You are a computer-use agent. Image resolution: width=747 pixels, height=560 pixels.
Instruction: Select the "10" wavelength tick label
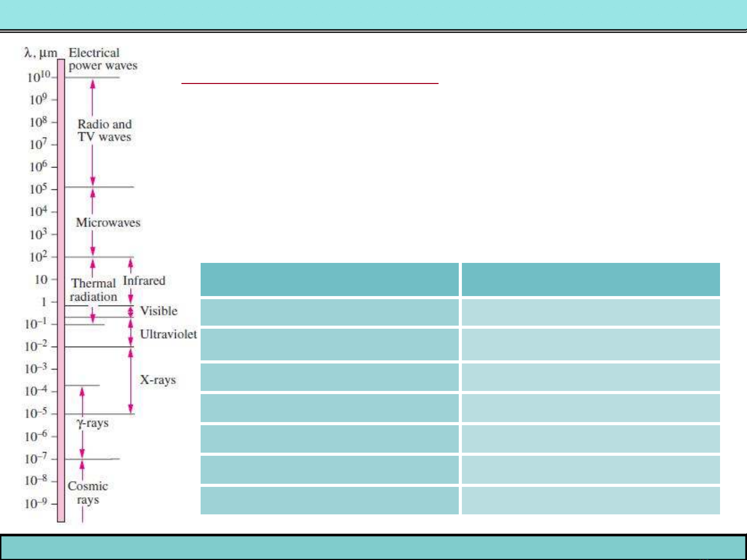coord(41,279)
